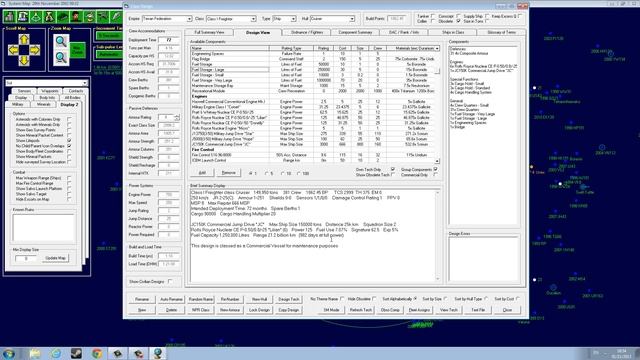Select Sort by Size radio button

click(x=445, y=299)
